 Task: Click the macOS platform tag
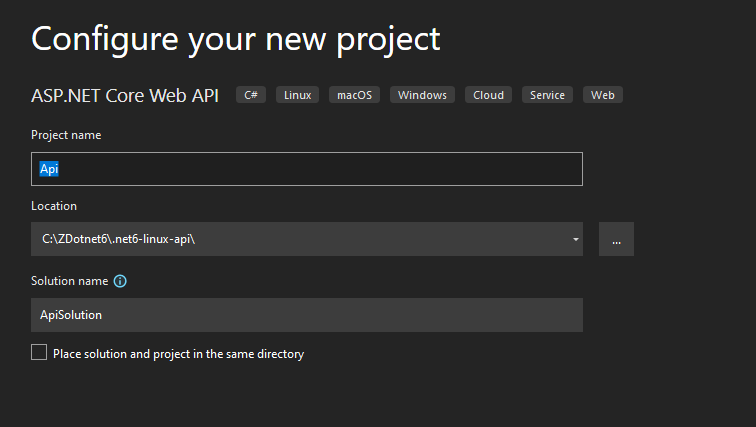354,95
